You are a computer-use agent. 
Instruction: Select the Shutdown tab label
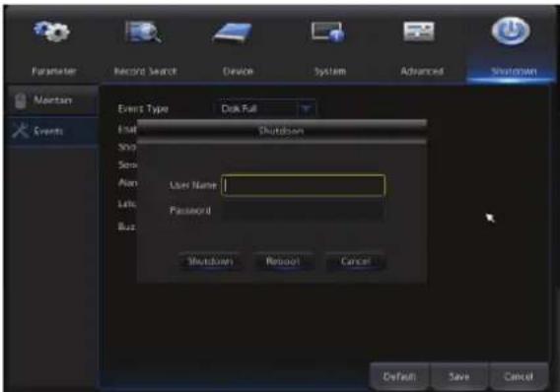[x=514, y=72]
